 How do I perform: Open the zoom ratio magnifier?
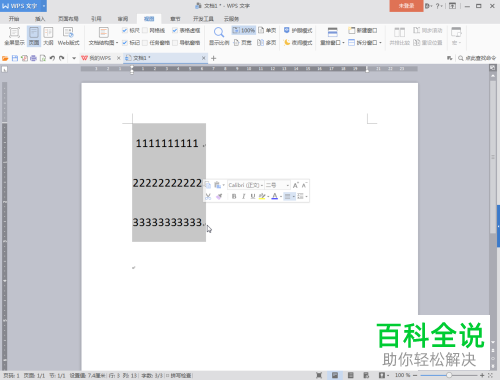click(219, 36)
